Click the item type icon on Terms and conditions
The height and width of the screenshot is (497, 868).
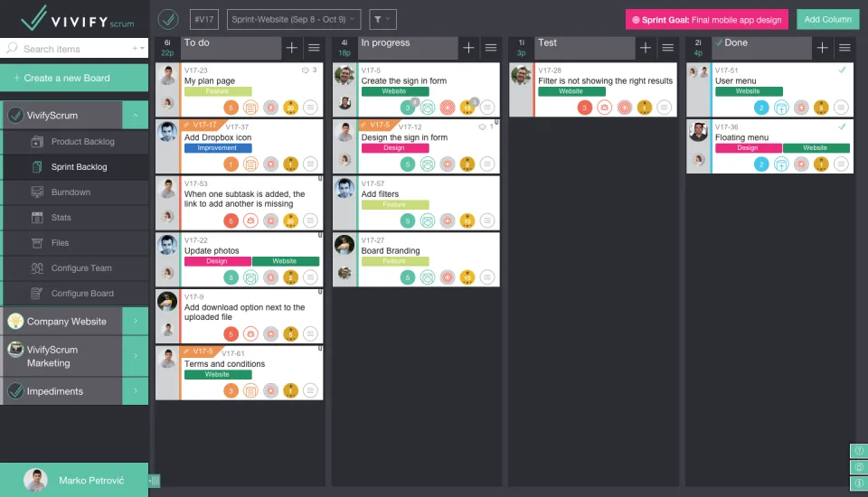point(250,390)
